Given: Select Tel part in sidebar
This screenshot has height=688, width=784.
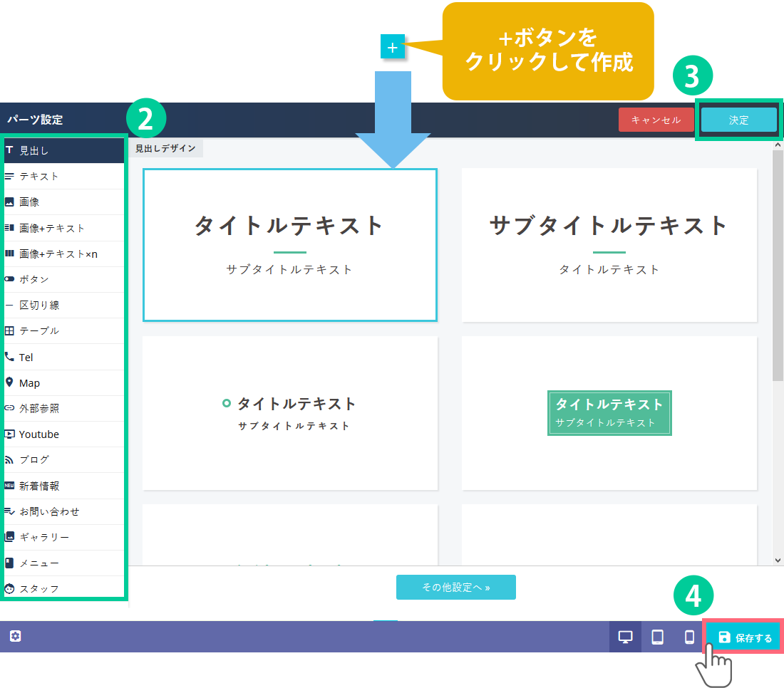Looking at the screenshot, I should click(26, 358).
